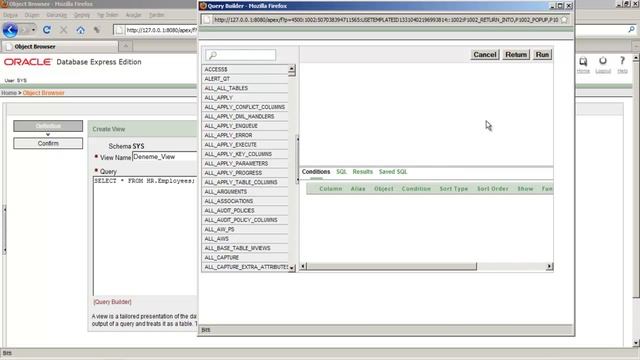Viewport: 640px width, 360px height.
Task: Select ALL_AWS in the object list
Action: coord(245,238)
